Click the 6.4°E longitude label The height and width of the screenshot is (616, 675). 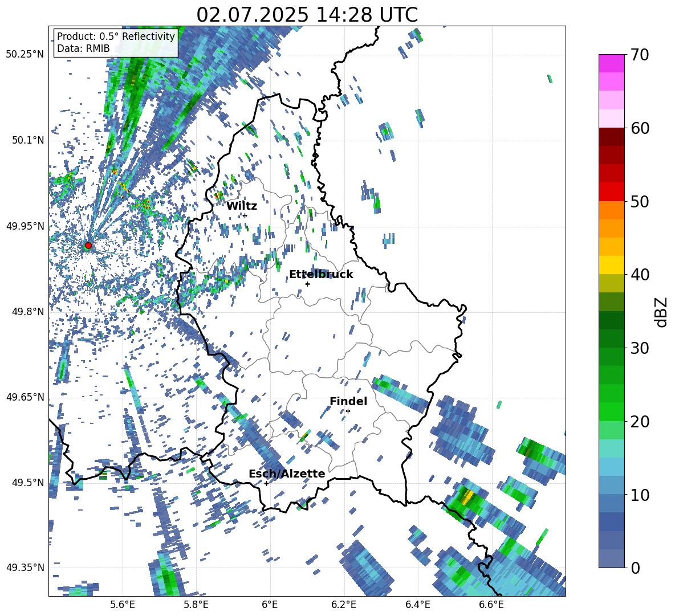pyautogui.click(x=417, y=605)
